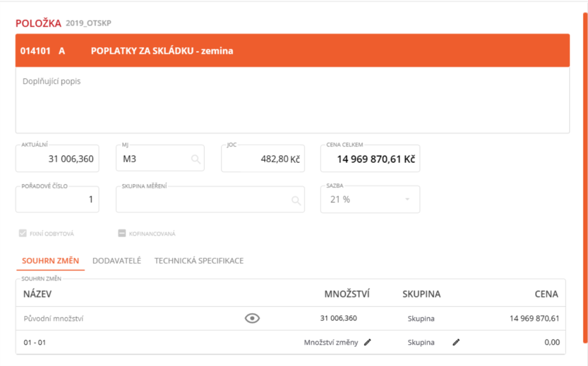The width and height of the screenshot is (588, 366).
Task: Click the orange item header bar
Action: [x=292, y=51]
